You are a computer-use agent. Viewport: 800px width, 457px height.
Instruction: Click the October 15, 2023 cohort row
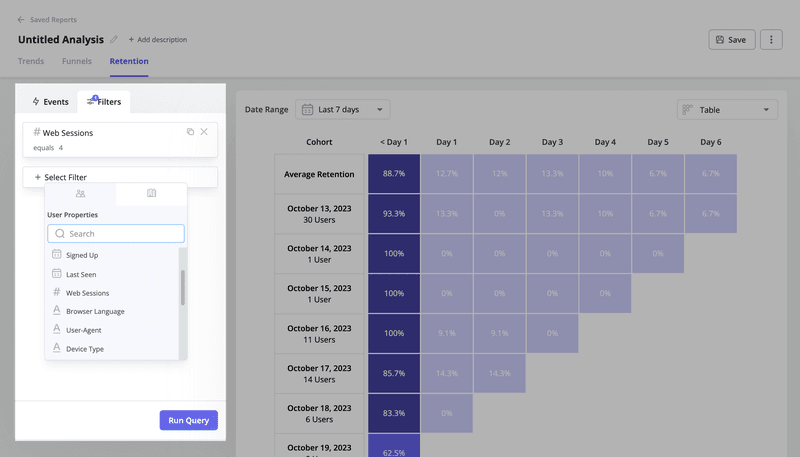(x=319, y=293)
